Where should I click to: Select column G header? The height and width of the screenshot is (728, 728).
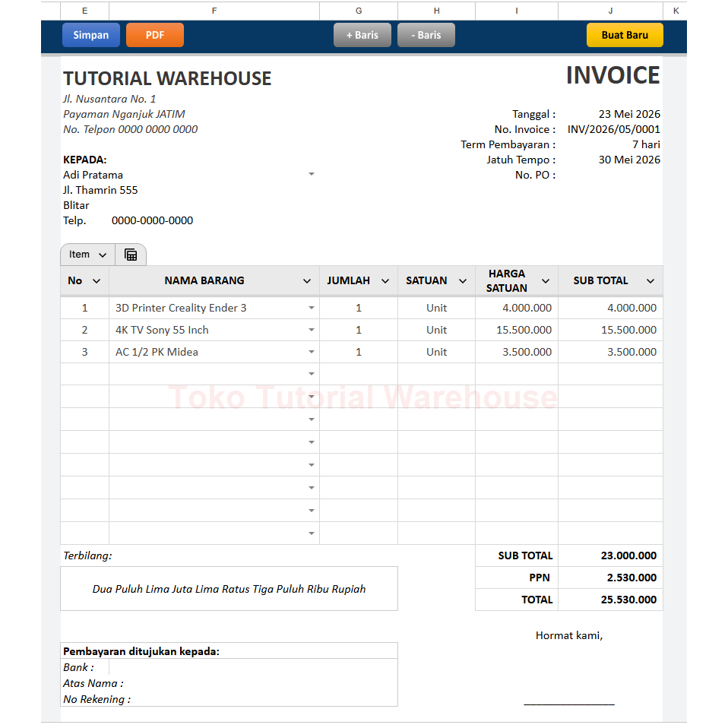(x=359, y=11)
